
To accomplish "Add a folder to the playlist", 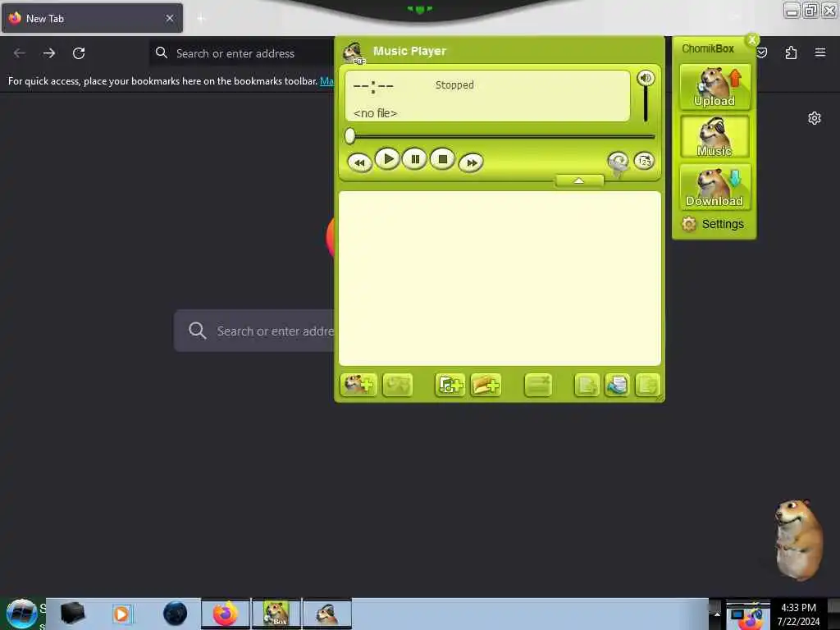I will click(x=486, y=385).
